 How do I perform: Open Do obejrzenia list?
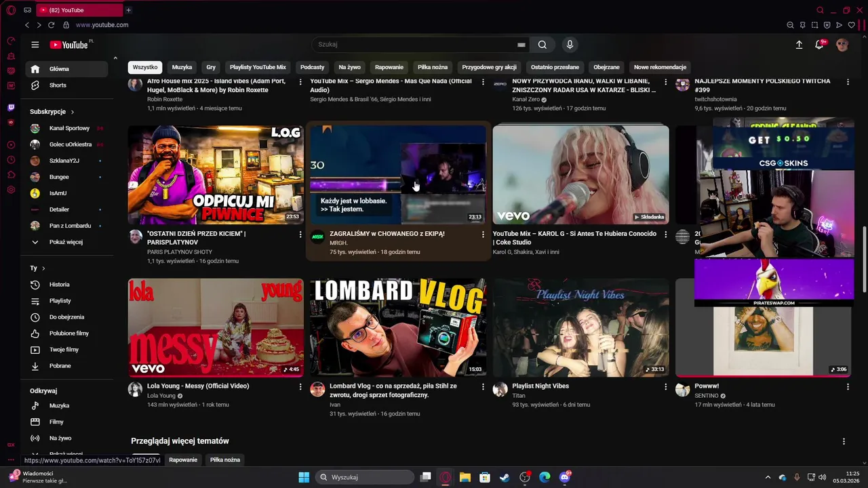tap(66, 317)
